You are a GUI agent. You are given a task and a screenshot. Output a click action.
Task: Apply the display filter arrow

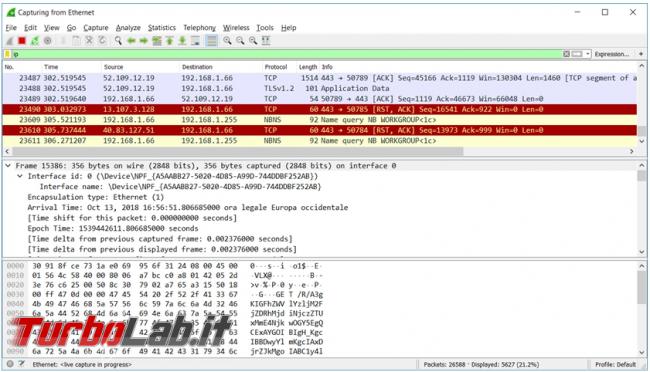click(x=577, y=54)
